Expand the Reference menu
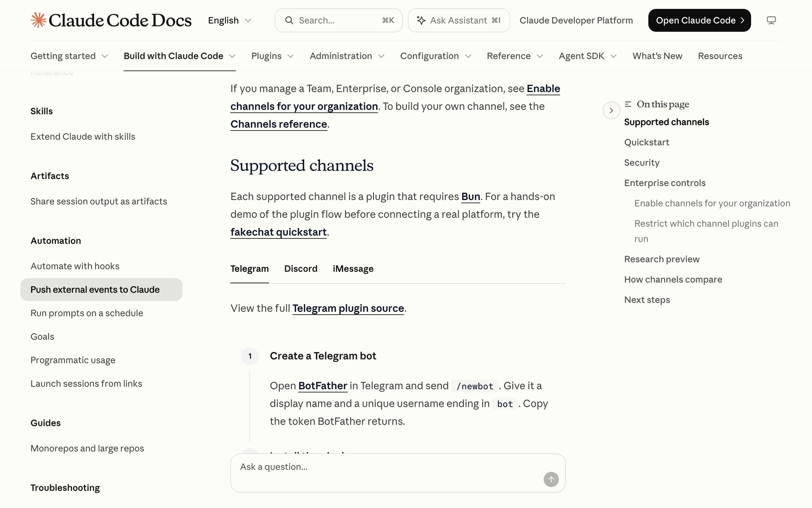The image size is (812, 508). point(515,56)
